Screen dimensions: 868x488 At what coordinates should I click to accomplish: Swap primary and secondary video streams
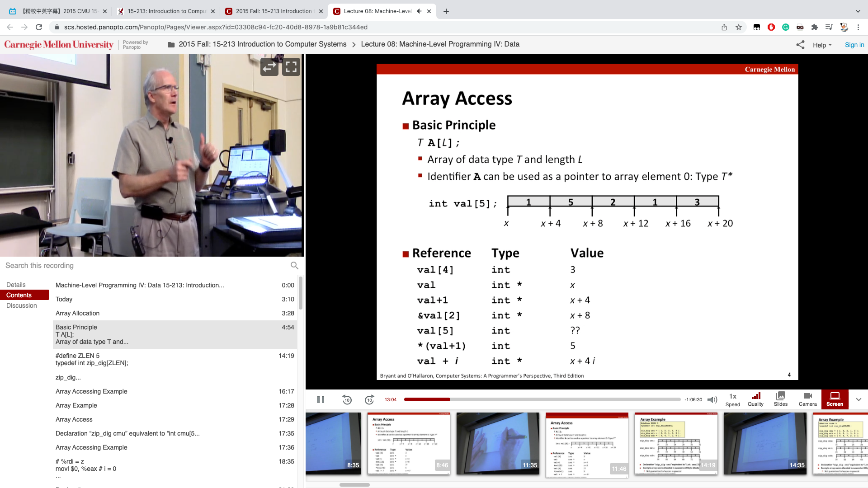pos(269,67)
